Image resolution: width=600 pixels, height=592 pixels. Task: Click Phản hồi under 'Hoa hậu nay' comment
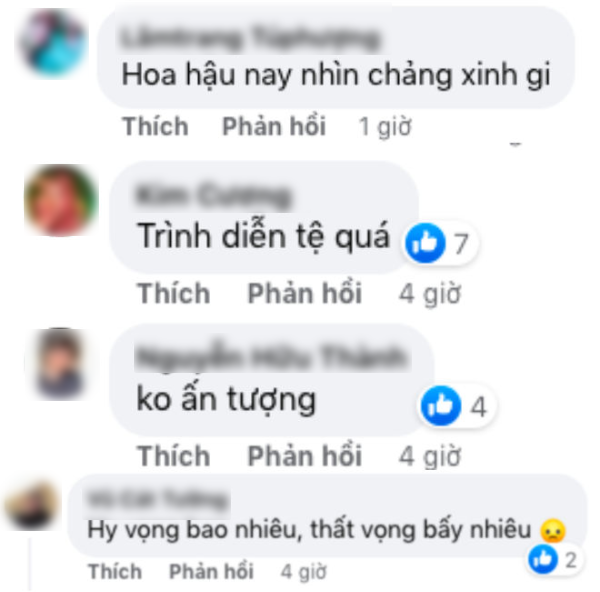274,126
